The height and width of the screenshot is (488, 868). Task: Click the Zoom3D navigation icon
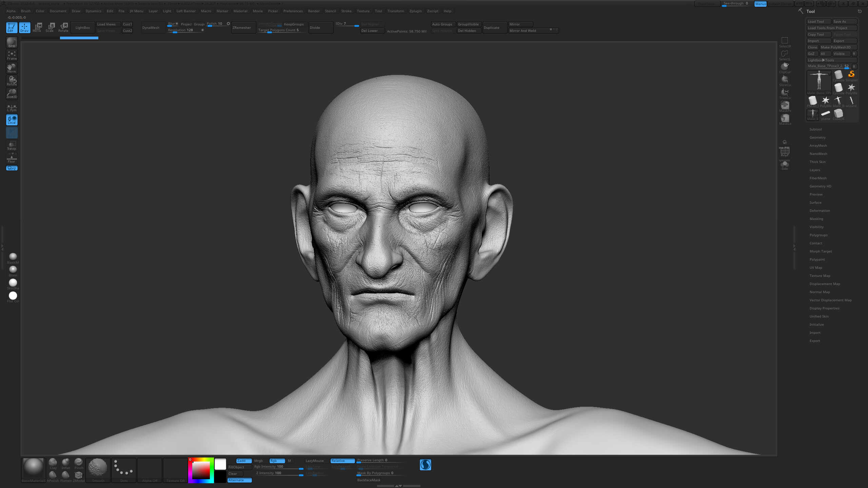(x=12, y=94)
